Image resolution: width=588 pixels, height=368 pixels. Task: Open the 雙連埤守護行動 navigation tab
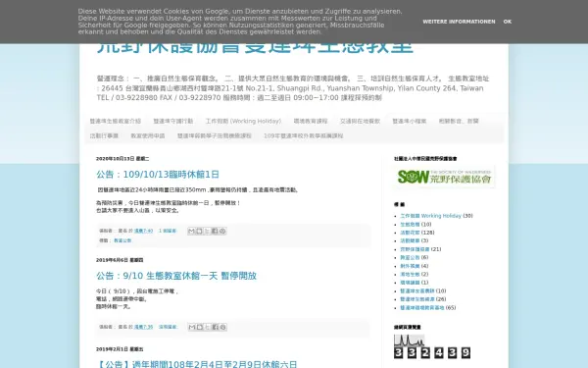pyautogui.click(x=173, y=121)
